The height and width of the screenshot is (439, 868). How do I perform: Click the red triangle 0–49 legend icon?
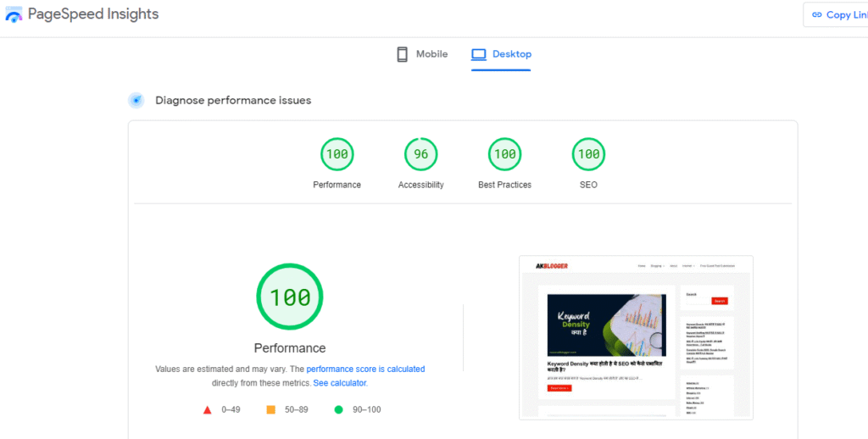click(207, 410)
